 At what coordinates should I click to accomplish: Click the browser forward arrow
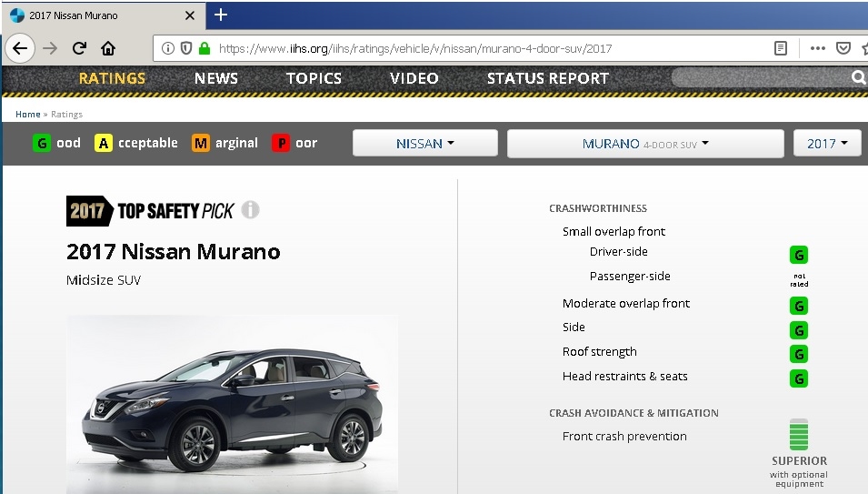pos(50,48)
